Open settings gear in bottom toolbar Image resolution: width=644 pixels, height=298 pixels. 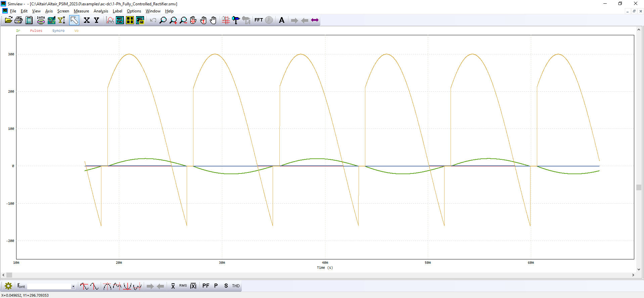pos(8,286)
